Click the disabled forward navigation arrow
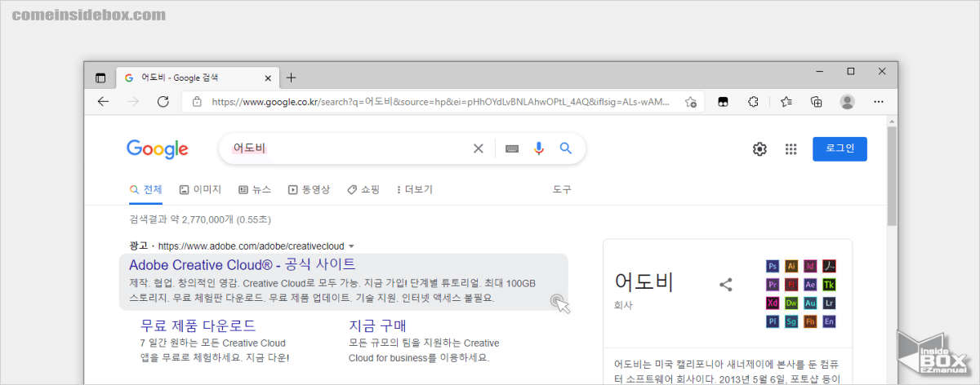The image size is (980, 385). click(x=133, y=102)
